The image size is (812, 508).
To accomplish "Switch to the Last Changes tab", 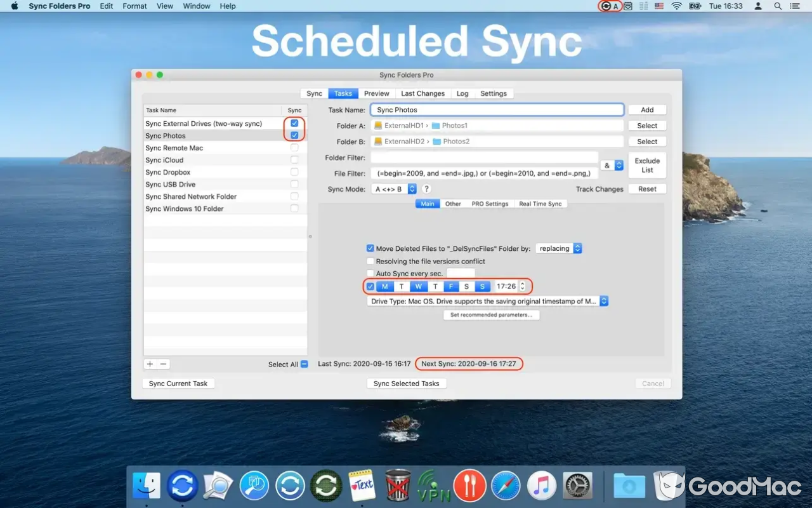I will pos(422,93).
